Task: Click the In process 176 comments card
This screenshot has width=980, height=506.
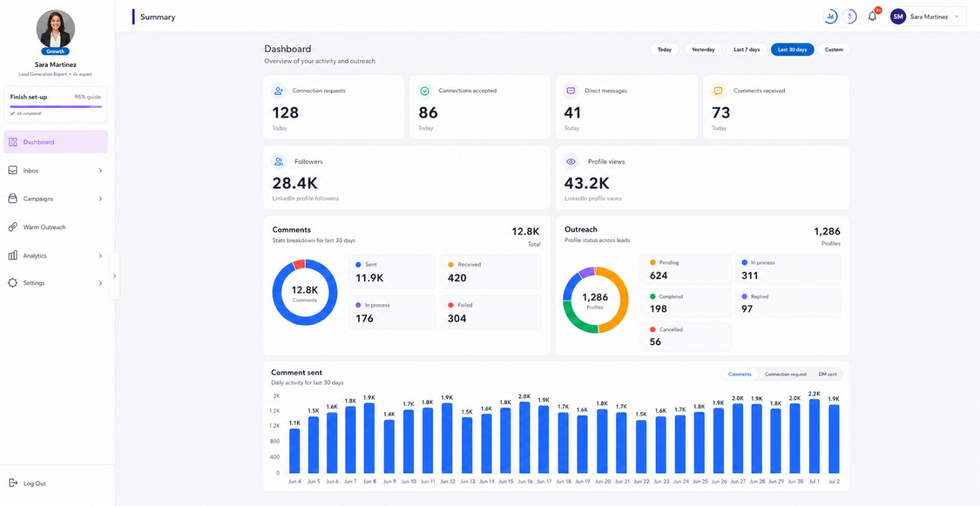Action: 392,312
